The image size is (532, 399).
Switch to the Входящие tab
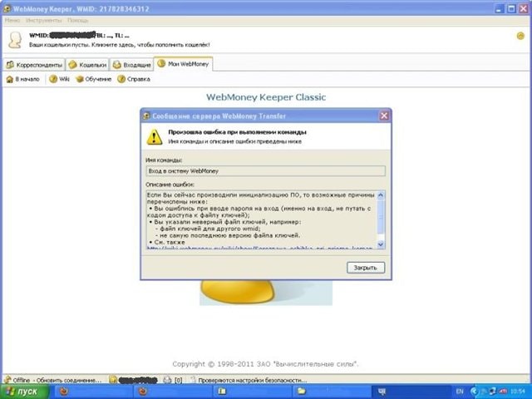pyautogui.click(x=131, y=65)
